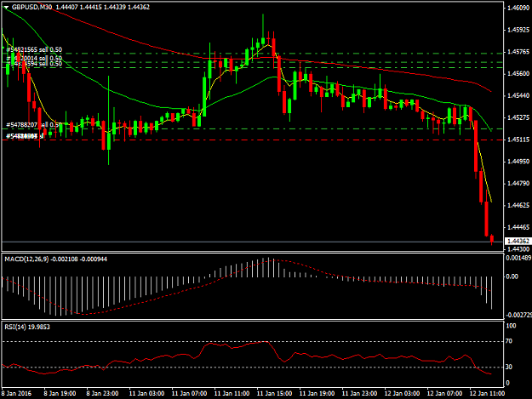Click the RSI(14) 19.9853 indicator label

[27, 328]
